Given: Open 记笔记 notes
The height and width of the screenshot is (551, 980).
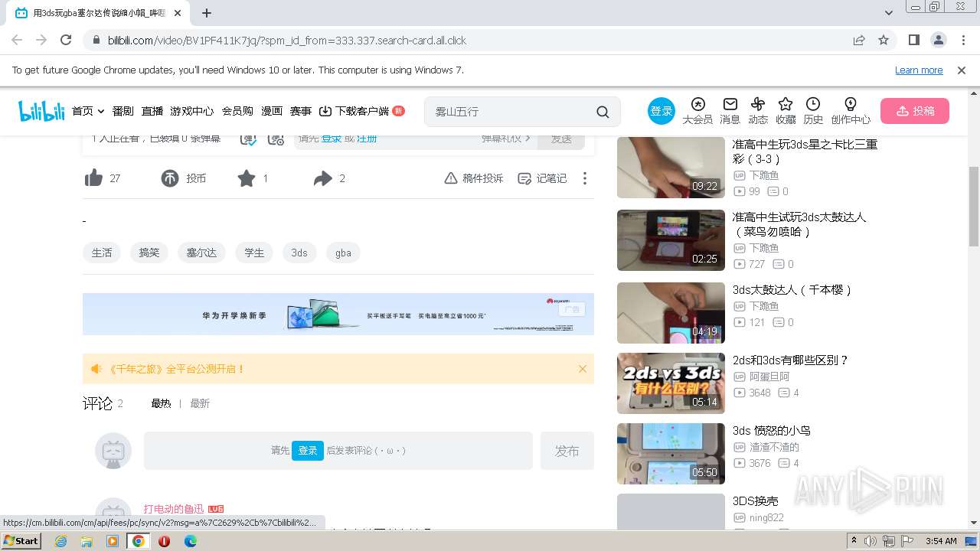Looking at the screenshot, I should [x=542, y=178].
